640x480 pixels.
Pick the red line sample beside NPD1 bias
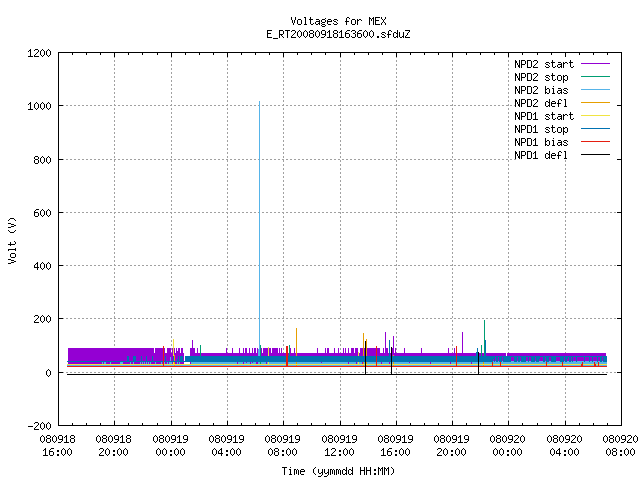coord(595,142)
